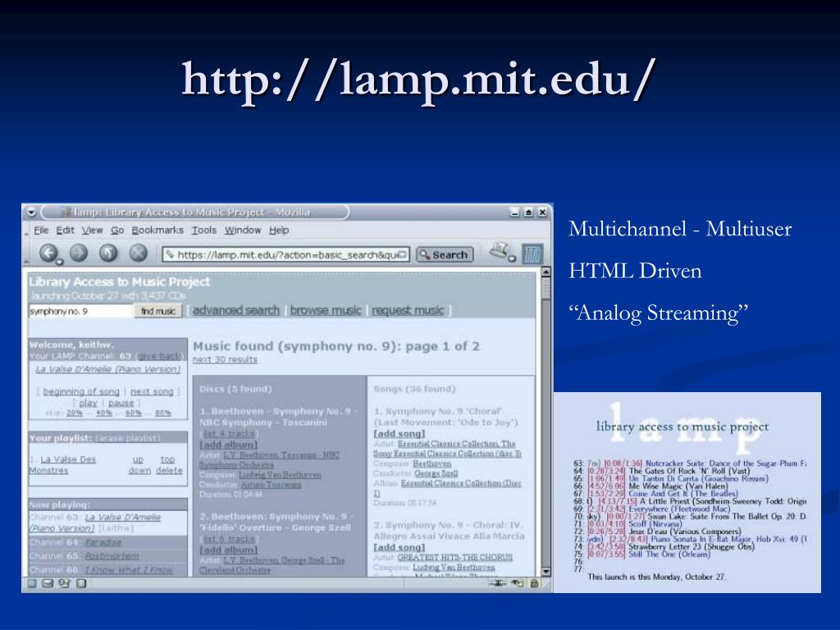The height and width of the screenshot is (630, 840).
Task: Move playlist item with 'down' link
Action: click(x=139, y=470)
